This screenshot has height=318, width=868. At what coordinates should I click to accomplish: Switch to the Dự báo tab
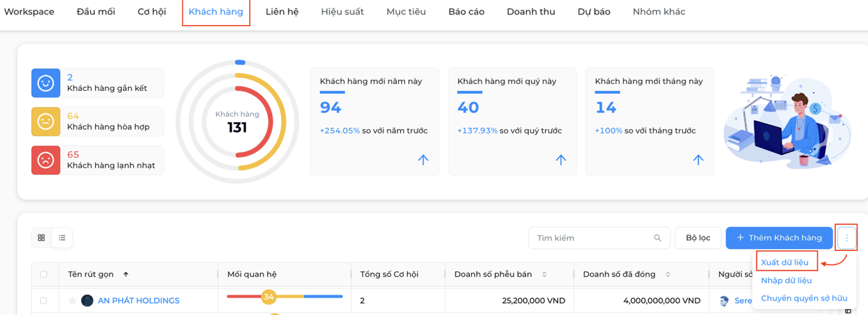[594, 12]
